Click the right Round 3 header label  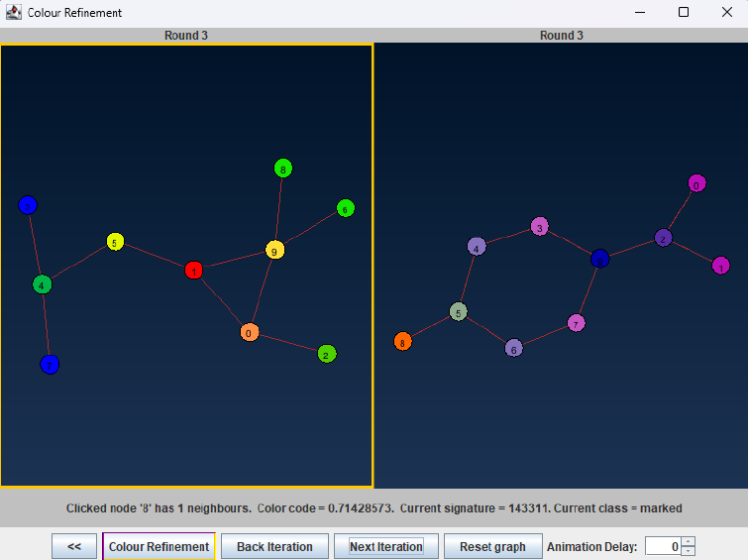pyautogui.click(x=562, y=36)
